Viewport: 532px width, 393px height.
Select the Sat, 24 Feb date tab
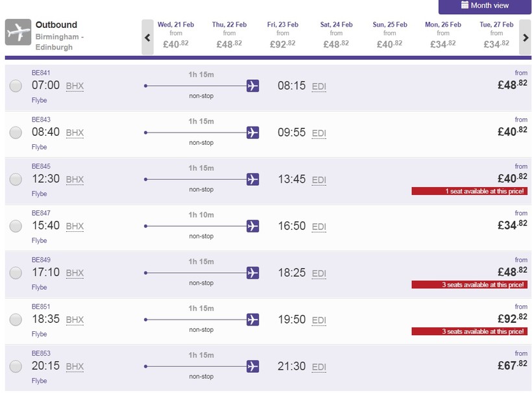[336, 35]
